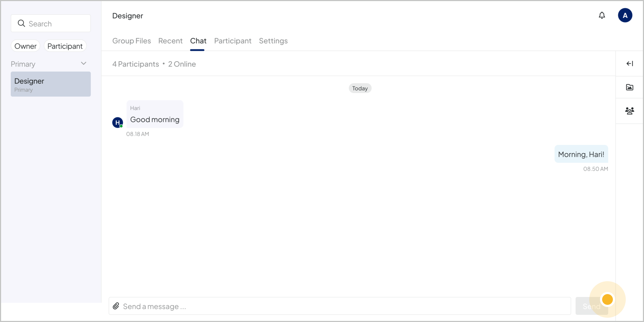Click the user avatar A
This screenshot has height=322, width=644.
(625, 15)
